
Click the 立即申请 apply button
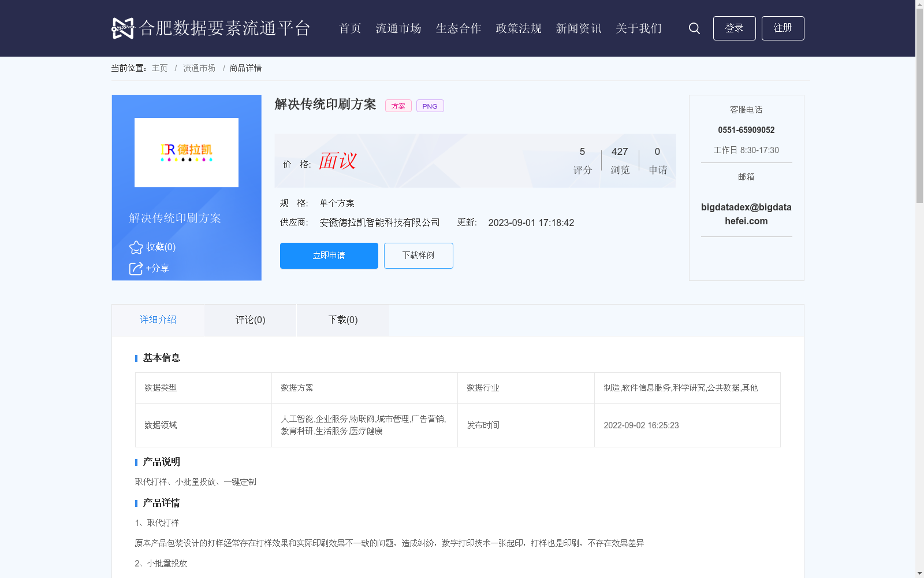coord(329,255)
